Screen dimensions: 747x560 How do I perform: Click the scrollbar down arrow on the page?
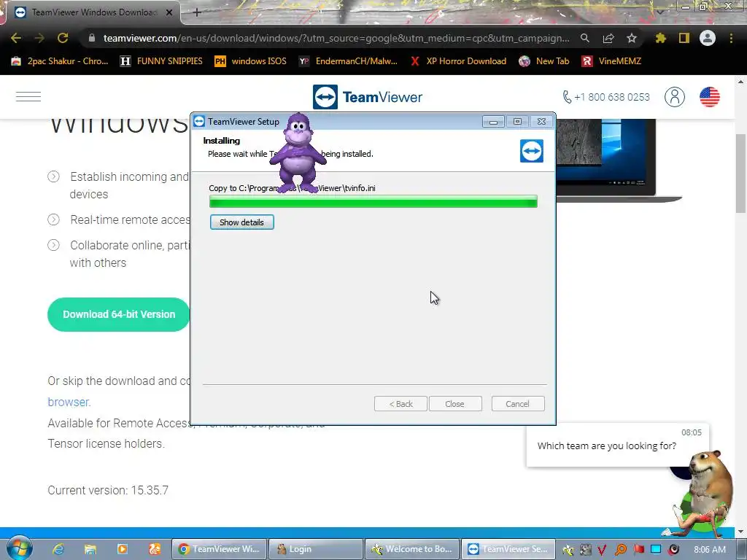pos(740,532)
